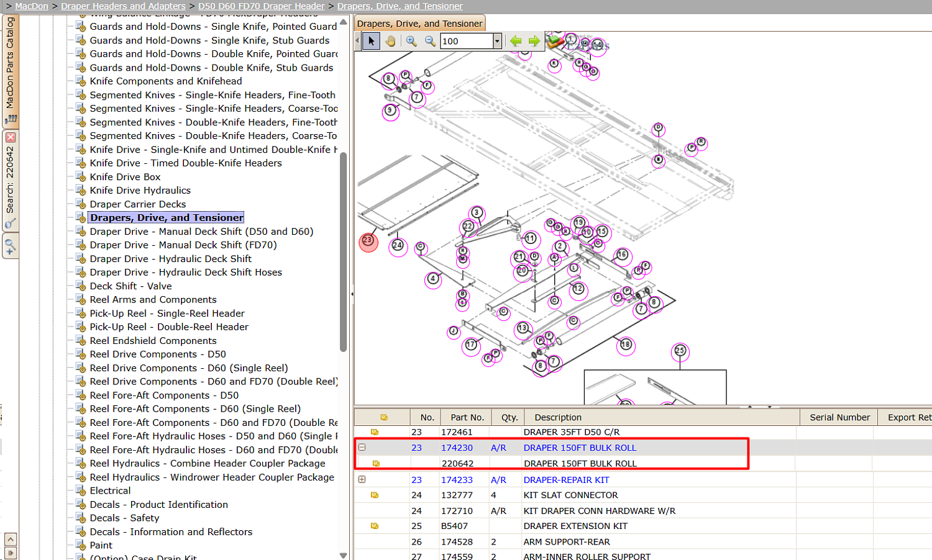Close the Search: 220642 tab
The image size is (932, 560).
pos(11,137)
